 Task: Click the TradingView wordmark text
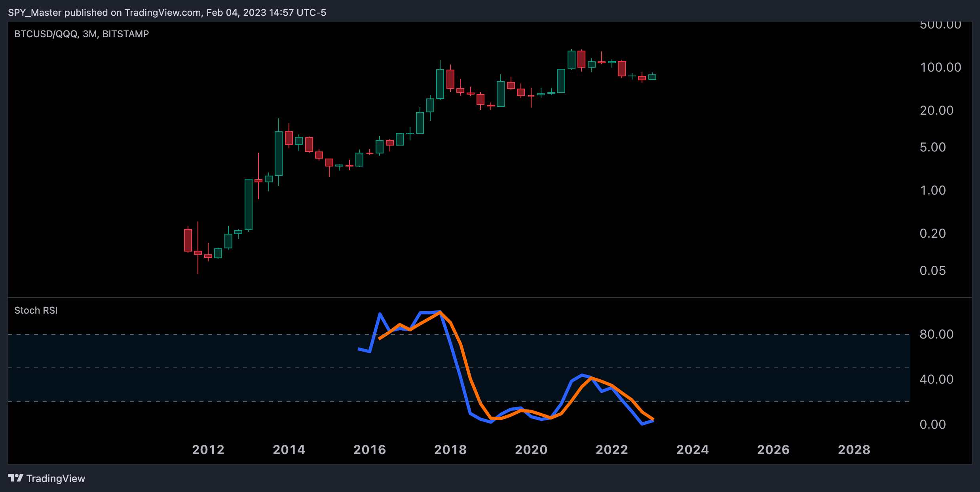56,479
